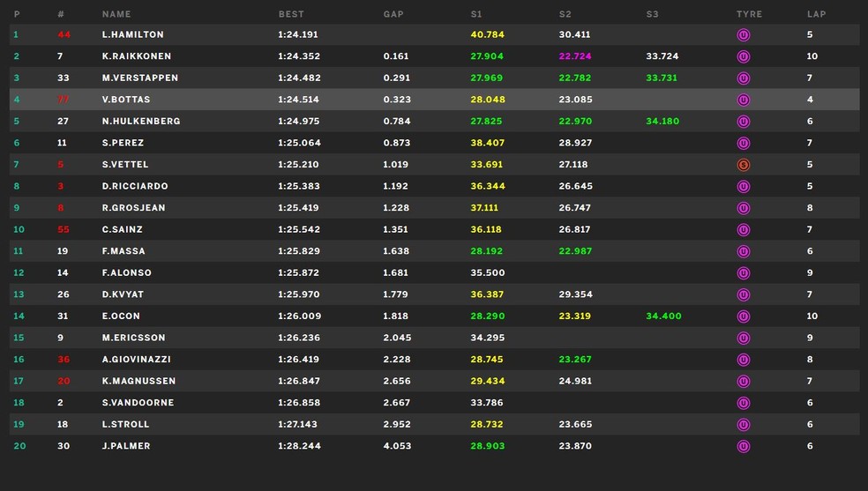
Task: Select driver name L.HAMILTON
Action: [132, 35]
